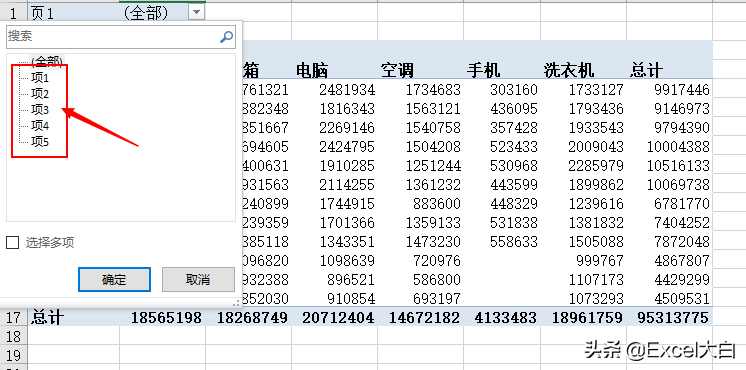Open the filter dropdown arrow beside (全部) in row 1
The image size is (746, 370).
(x=196, y=13)
